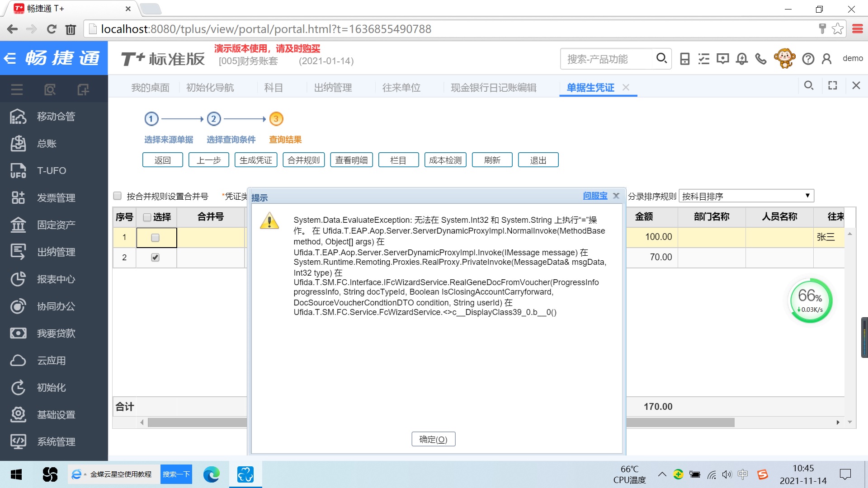Viewport: 868px width, 488px height.
Task: Click the 退出 button
Action: pyautogui.click(x=538, y=160)
